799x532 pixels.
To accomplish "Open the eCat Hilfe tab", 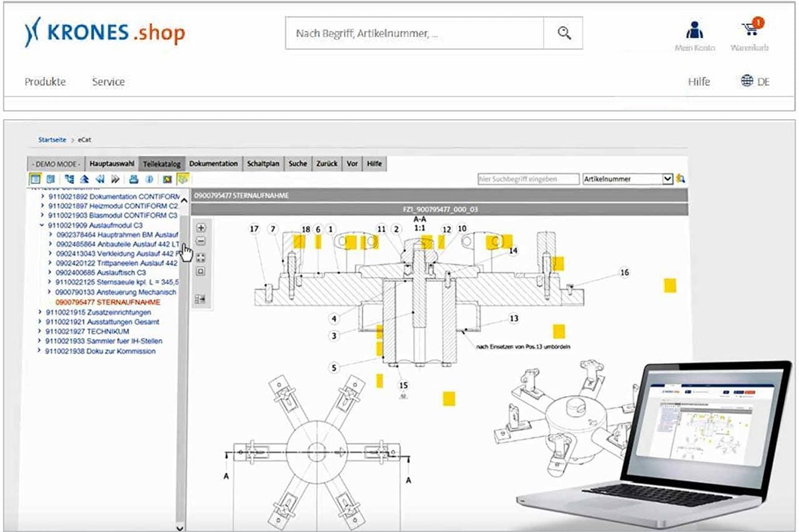I will pyautogui.click(x=375, y=163).
